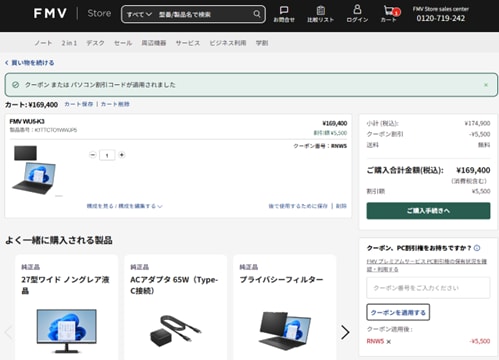Open the すべて category dropdown in search

(139, 14)
